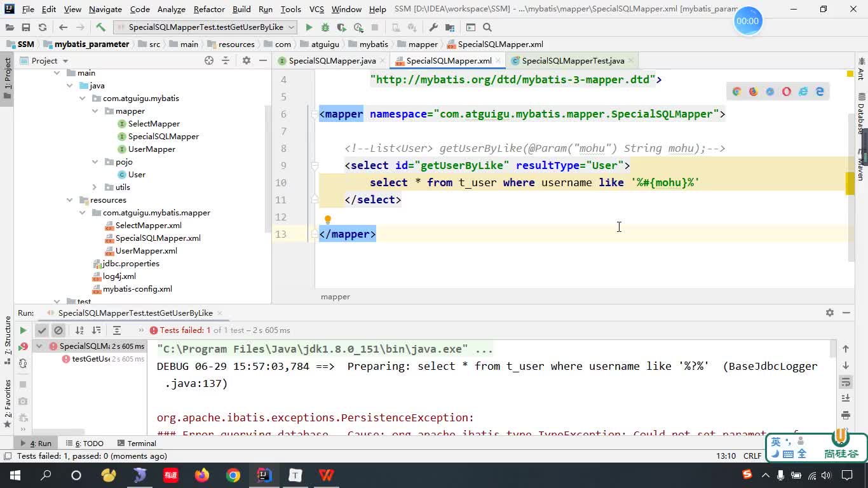The width and height of the screenshot is (868, 488).
Task: Toggle sort alphabetically in test results
Action: 79,330
